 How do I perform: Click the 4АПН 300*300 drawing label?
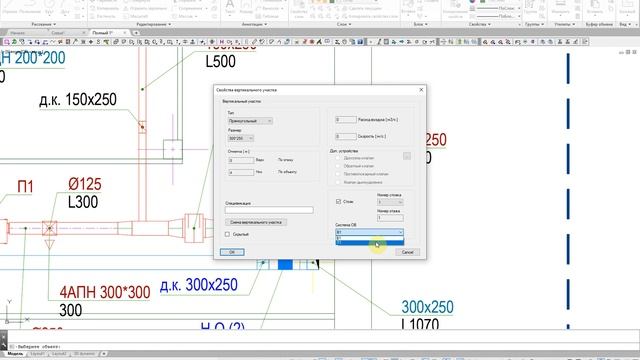tap(105, 292)
